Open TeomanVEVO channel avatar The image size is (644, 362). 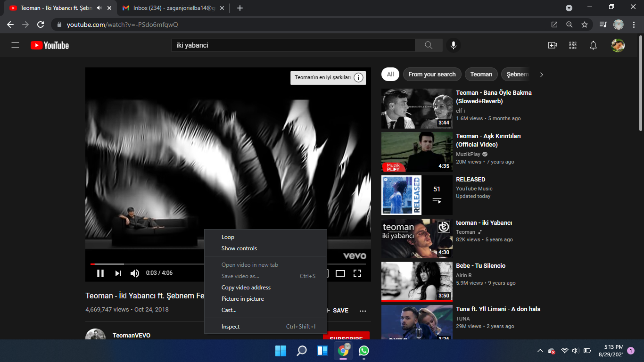(95, 334)
